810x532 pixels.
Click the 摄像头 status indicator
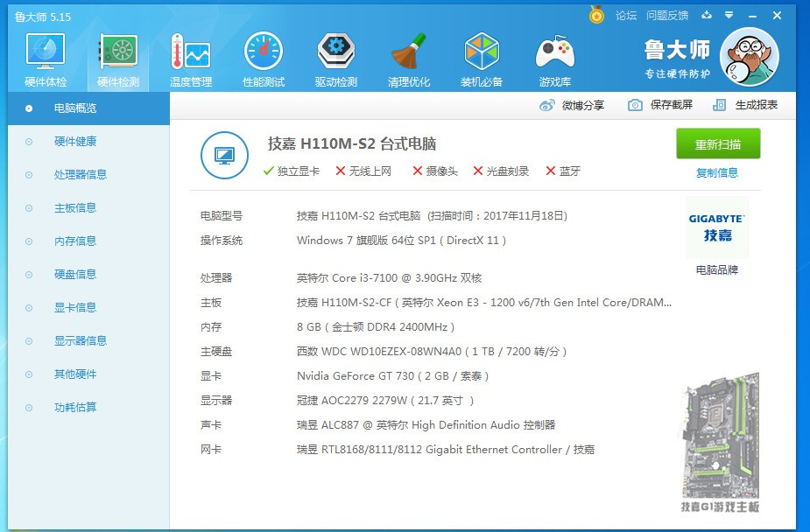(x=435, y=171)
